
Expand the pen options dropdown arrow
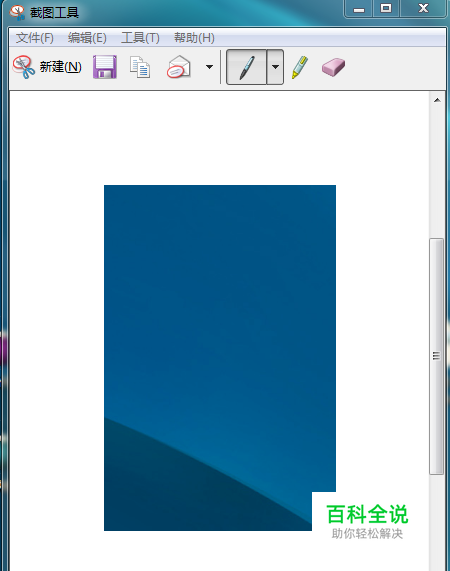(x=275, y=67)
